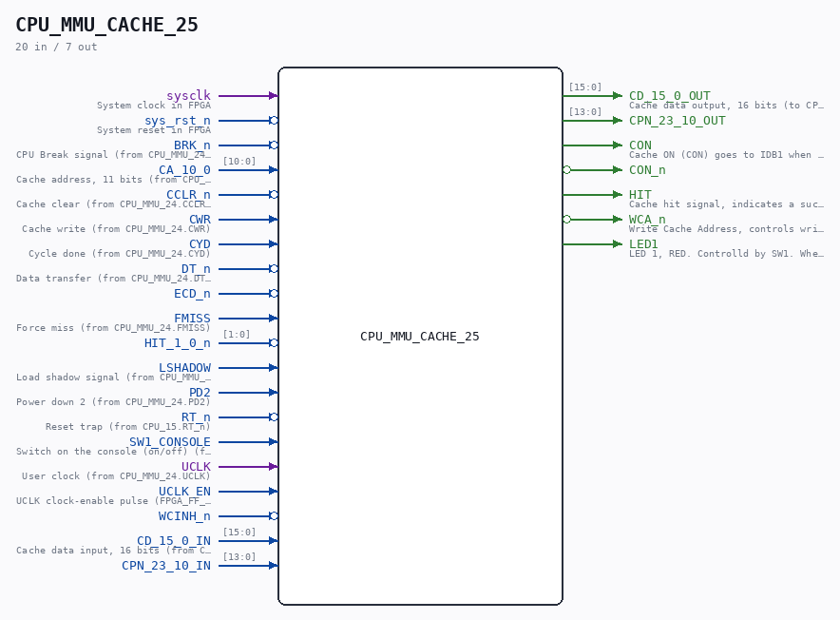Image resolution: width=840 pixels, height=620 pixels.
Task: Click the [13:0] width on CPN_23_10_IN
Action: pyautogui.click(x=239, y=556)
